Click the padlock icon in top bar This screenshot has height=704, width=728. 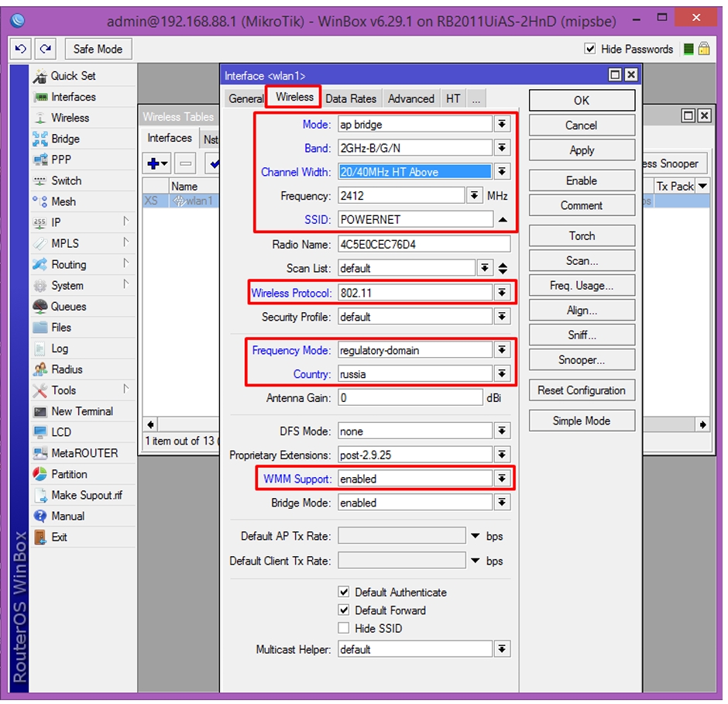[x=704, y=49]
